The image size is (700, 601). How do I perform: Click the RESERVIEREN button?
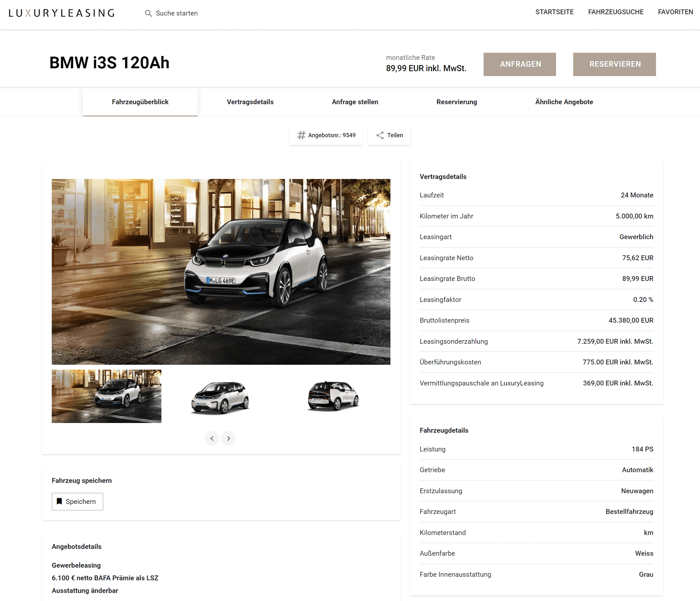pos(615,64)
